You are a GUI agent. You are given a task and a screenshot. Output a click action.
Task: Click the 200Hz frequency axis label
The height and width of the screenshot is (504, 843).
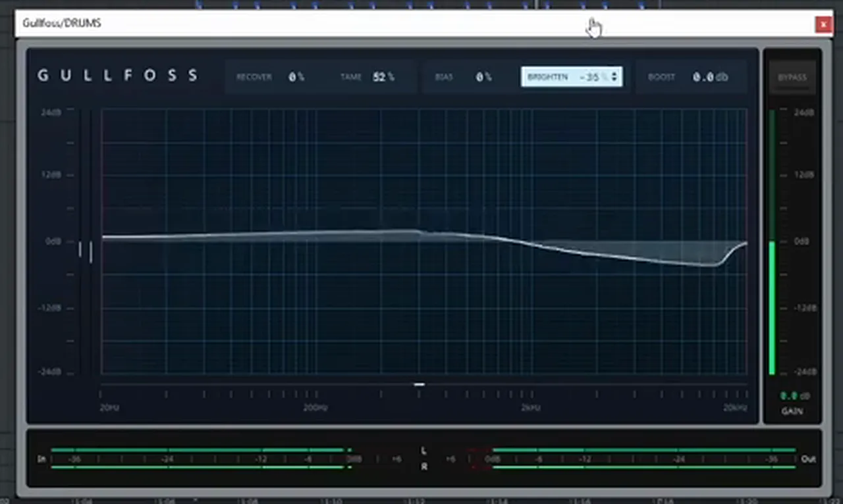(x=315, y=408)
